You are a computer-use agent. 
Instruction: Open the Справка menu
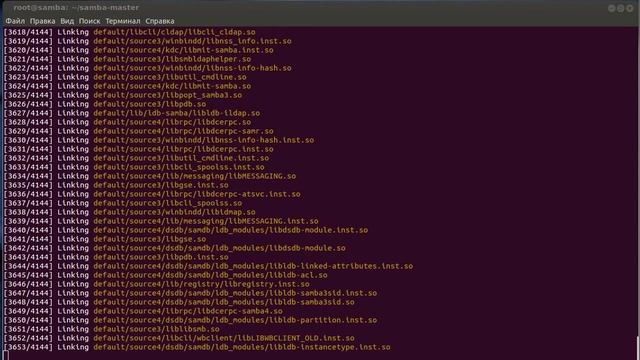[160, 21]
